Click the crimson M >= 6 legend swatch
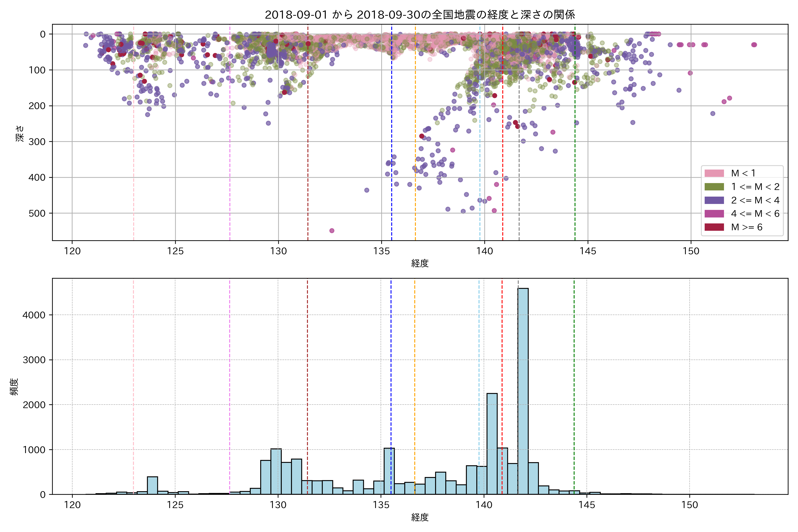 pyautogui.click(x=714, y=227)
